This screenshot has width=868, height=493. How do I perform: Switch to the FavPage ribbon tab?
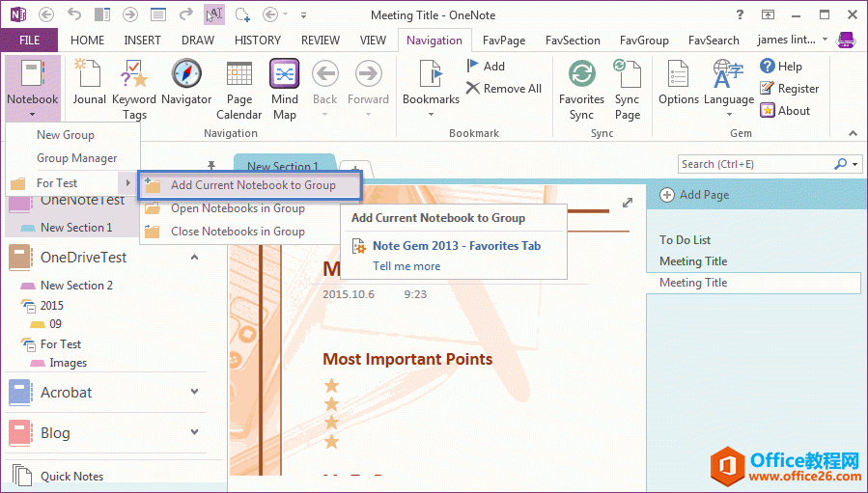pos(503,41)
